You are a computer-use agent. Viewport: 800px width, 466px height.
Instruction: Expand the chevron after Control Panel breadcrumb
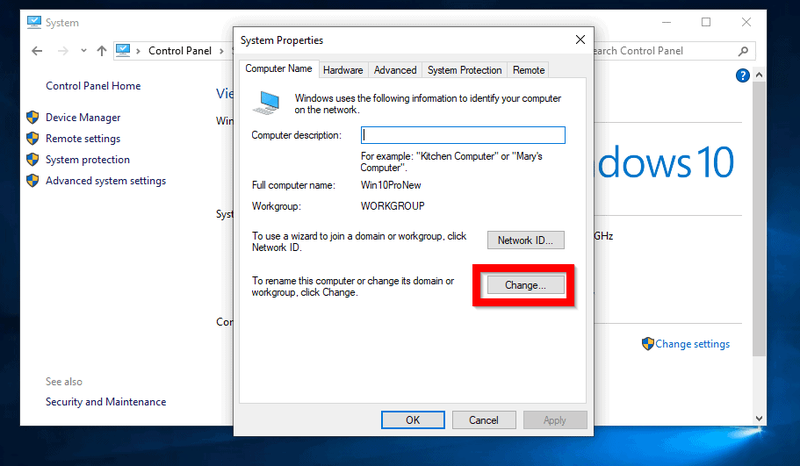[221, 51]
